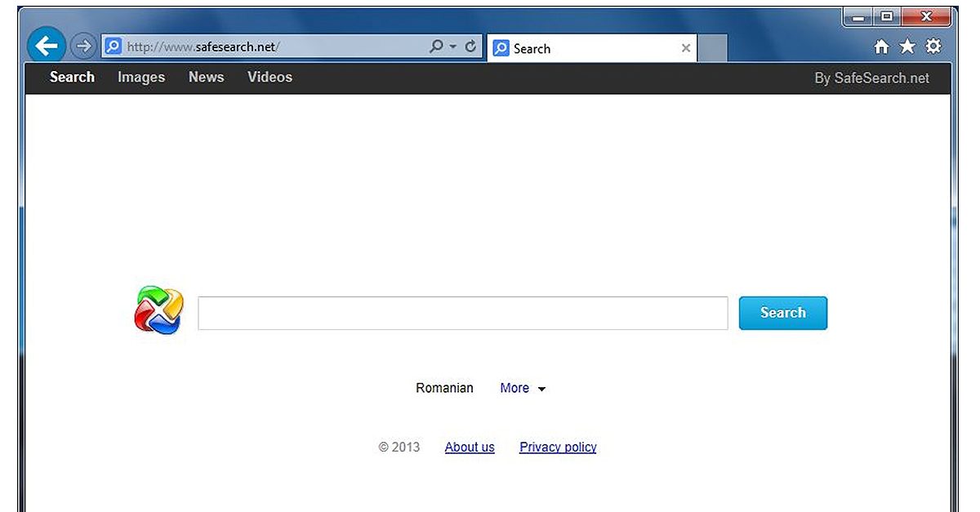Expand the More languages dropdown
This screenshot has height=512, width=980.
(523, 388)
